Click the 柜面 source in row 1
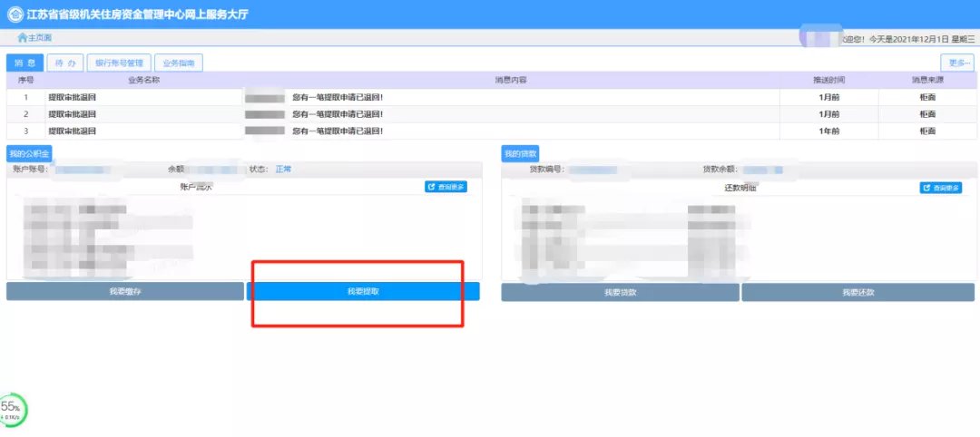Viewport: 980px width, 437px height. point(927,97)
